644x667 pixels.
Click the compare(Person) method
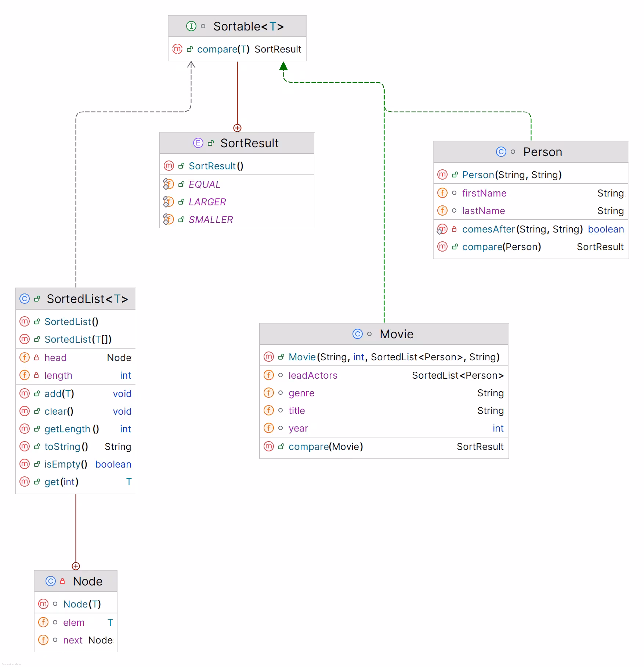pyautogui.click(x=502, y=247)
